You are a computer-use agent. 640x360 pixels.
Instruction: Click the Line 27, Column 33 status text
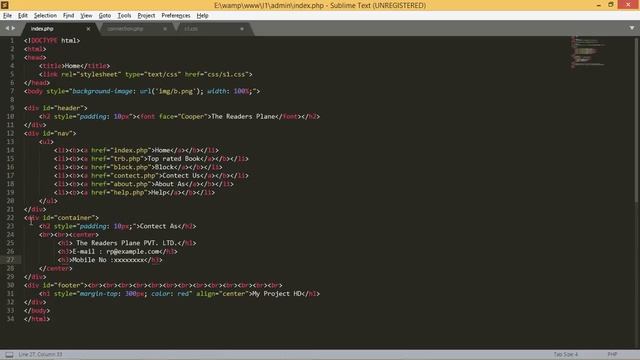tap(40, 354)
